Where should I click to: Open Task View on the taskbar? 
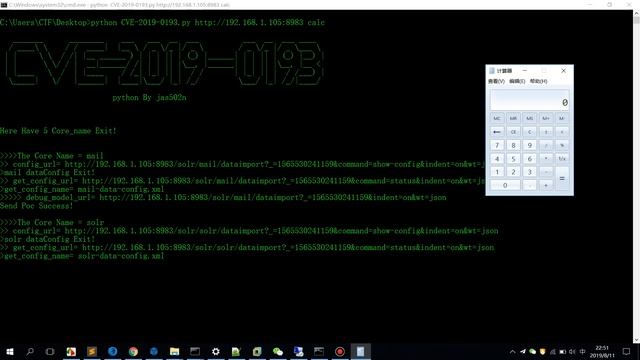point(50,351)
